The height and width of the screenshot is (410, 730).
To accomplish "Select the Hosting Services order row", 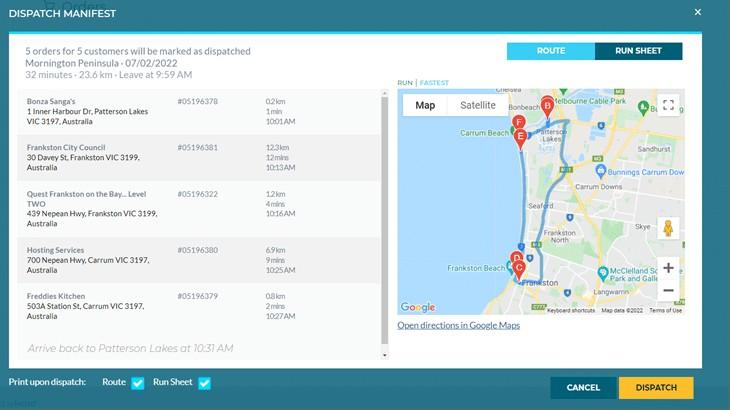I will point(199,260).
